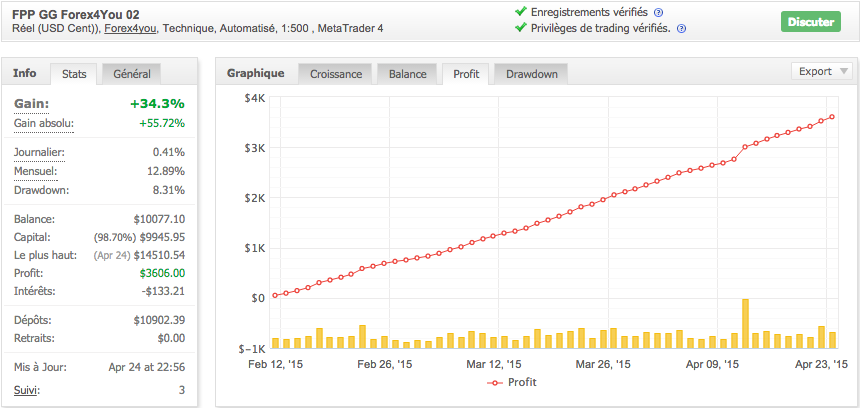The image size is (860, 408).
Task: Click the Profit legend marker below chart
Action: coord(494,382)
